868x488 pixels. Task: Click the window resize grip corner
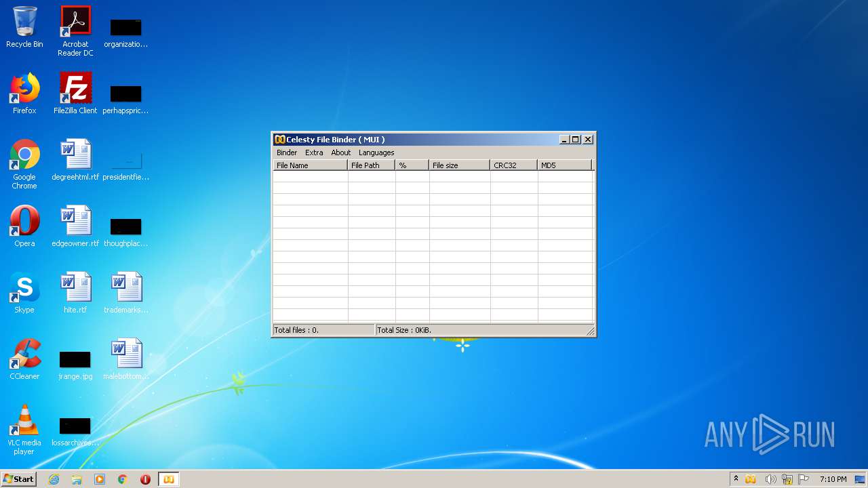coord(591,331)
